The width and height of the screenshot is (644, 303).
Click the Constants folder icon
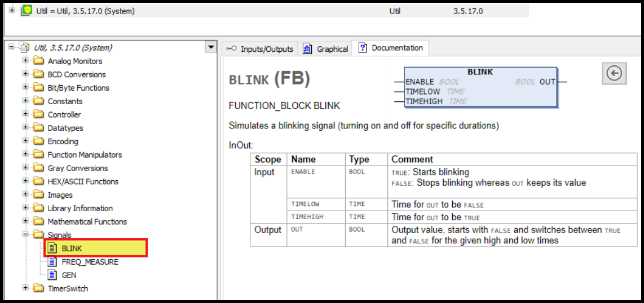click(38, 101)
